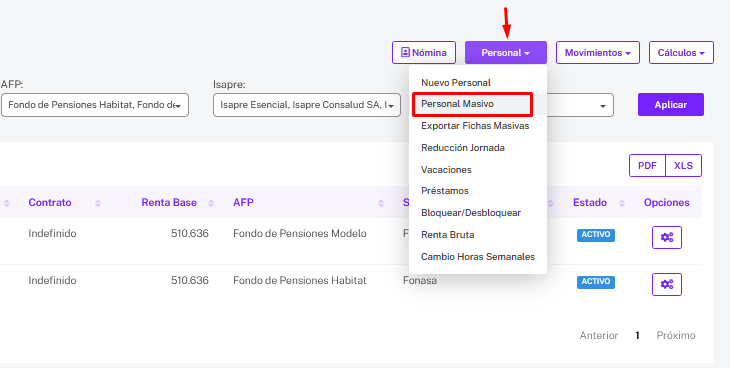
Task: Open options gear for Fondo Modelo row
Action: coord(667,238)
